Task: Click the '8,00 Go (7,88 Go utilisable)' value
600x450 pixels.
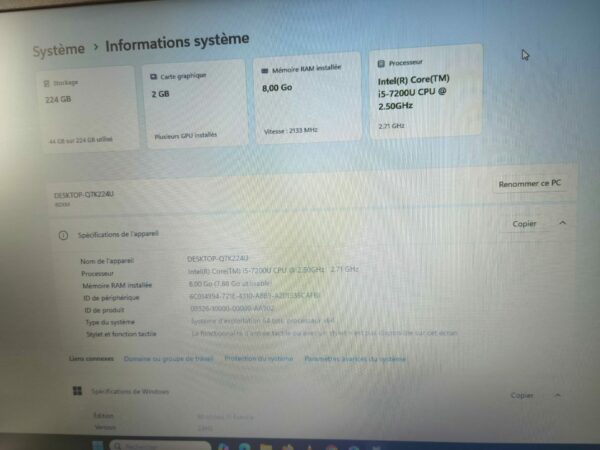Action: 230,284
